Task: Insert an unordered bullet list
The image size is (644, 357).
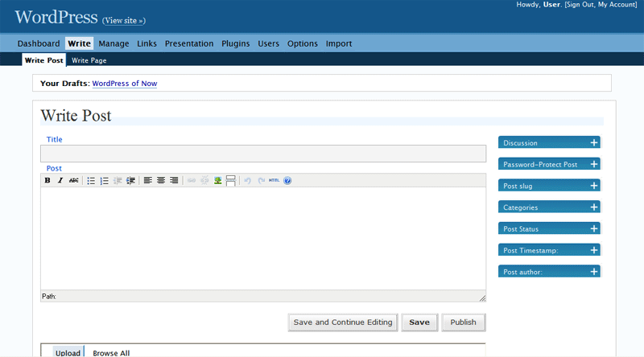Action: 91,181
